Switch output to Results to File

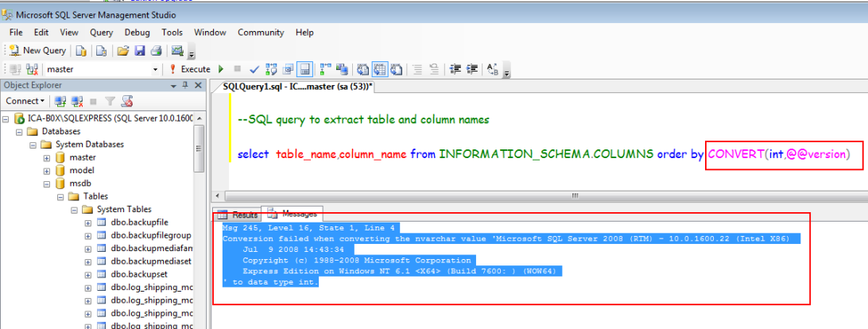click(x=397, y=69)
